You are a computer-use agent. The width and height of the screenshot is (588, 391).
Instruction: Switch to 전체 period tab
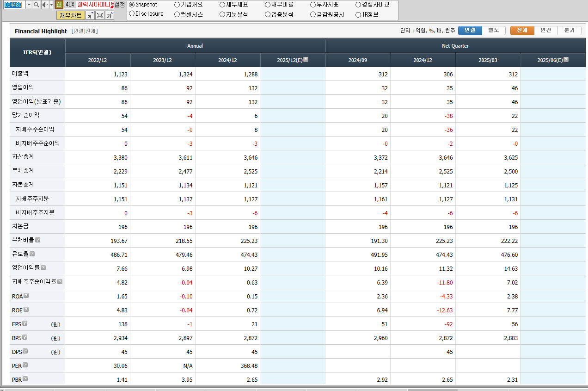(x=522, y=30)
